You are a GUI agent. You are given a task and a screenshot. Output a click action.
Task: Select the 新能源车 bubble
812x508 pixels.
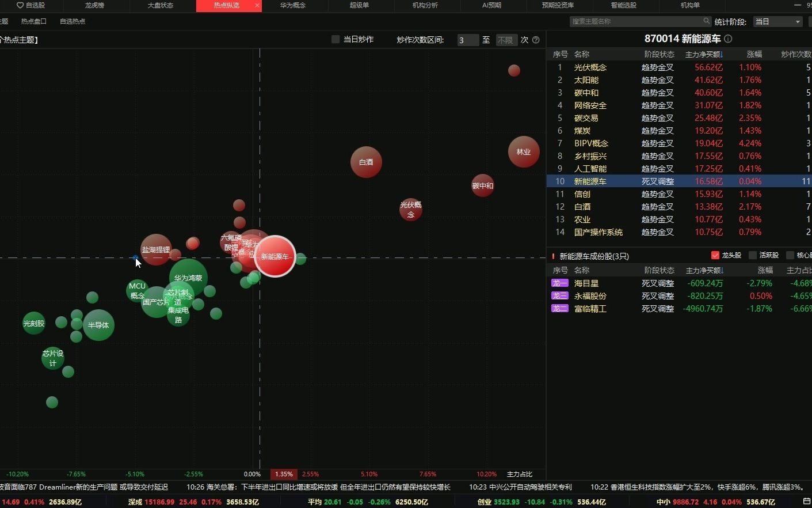tap(275, 256)
